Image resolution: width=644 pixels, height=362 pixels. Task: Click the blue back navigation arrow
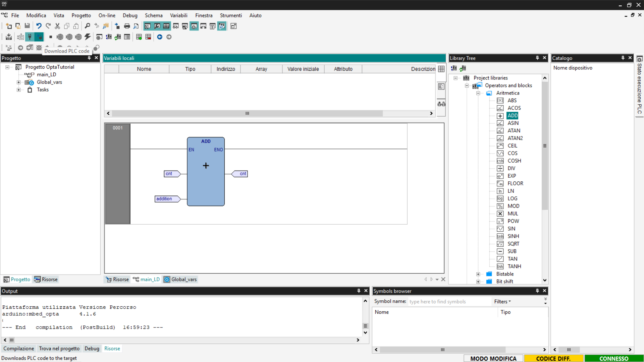pyautogui.click(x=160, y=37)
